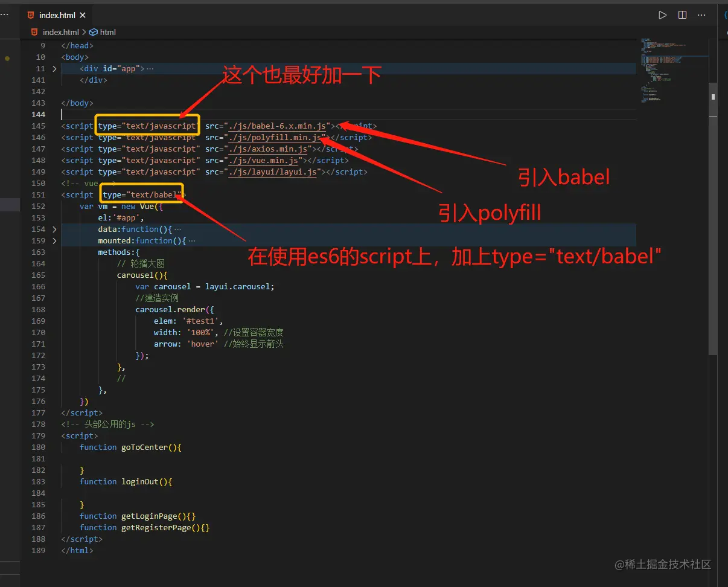The height and width of the screenshot is (587, 728).
Task: Click the function loginOut(){ line
Action: [x=126, y=481]
